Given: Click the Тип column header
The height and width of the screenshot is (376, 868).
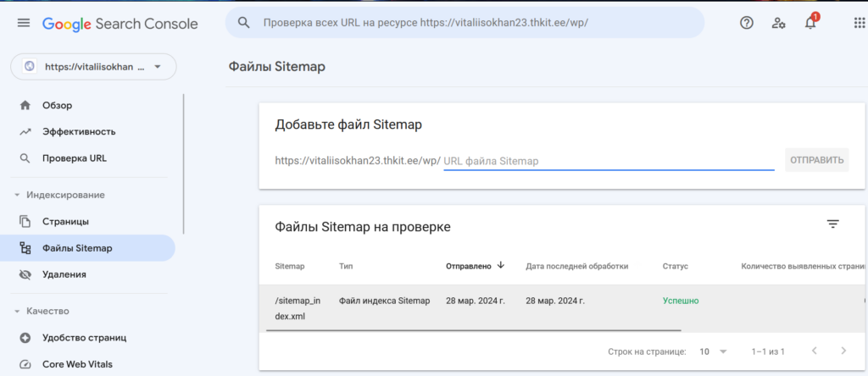Looking at the screenshot, I should point(346,266).
